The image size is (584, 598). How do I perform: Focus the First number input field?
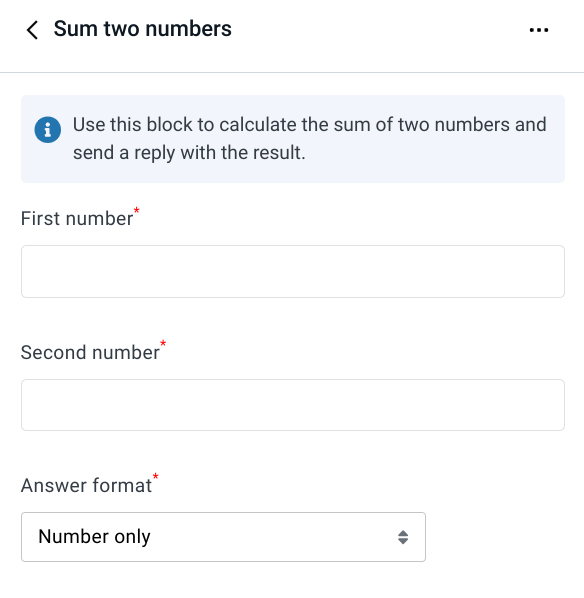click(293, 271)
